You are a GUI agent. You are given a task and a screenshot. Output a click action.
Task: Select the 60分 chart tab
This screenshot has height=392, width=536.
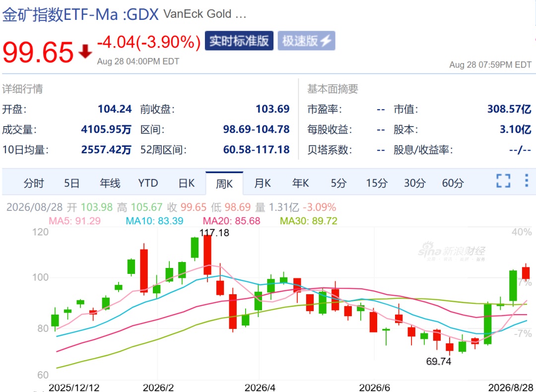[x=453, y=183]
